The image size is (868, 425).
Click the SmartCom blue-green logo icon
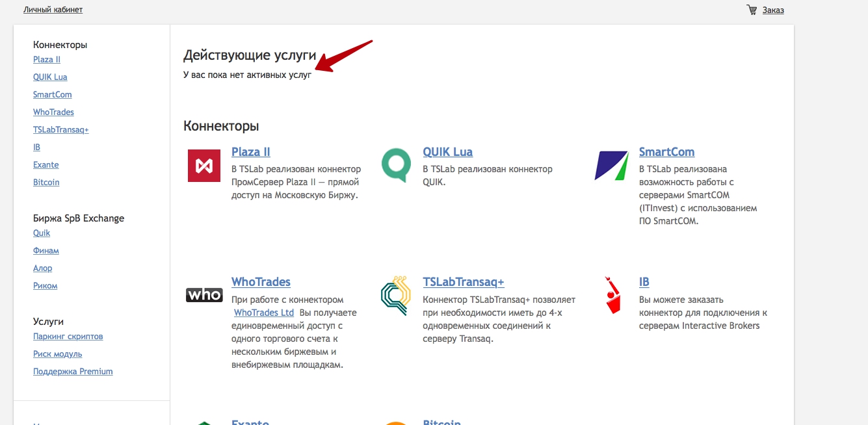point(611,165)
